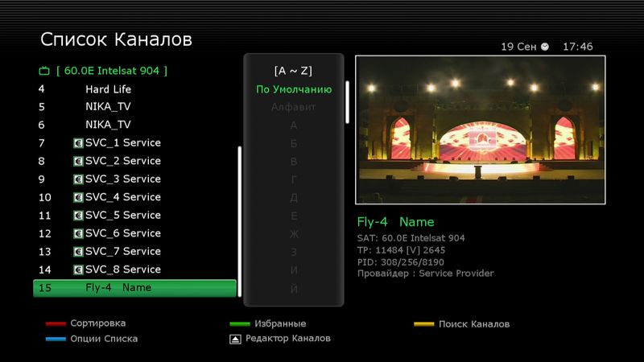Select the [A ~ Z] sort header
The height and width of the screenshot is (362, 644).
point(294,71)
